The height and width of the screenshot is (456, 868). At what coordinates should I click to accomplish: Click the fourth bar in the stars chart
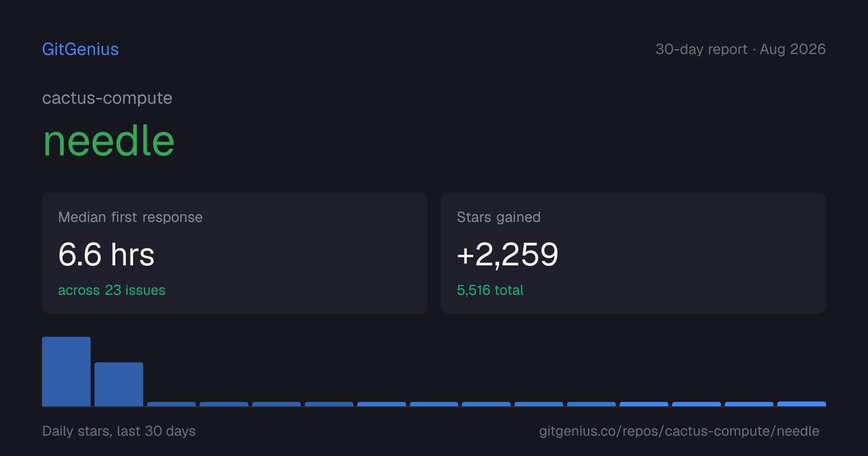[x=224, y=404]
